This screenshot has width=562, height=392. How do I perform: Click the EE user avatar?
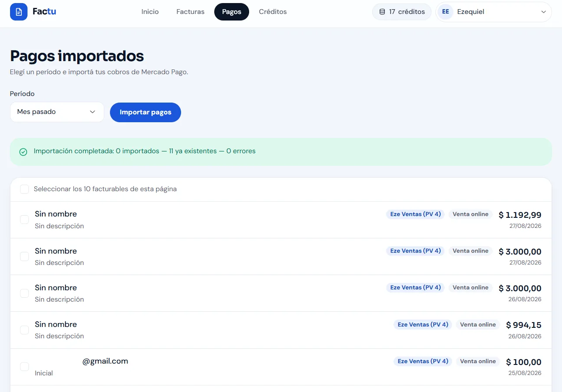tap(445, 12)
